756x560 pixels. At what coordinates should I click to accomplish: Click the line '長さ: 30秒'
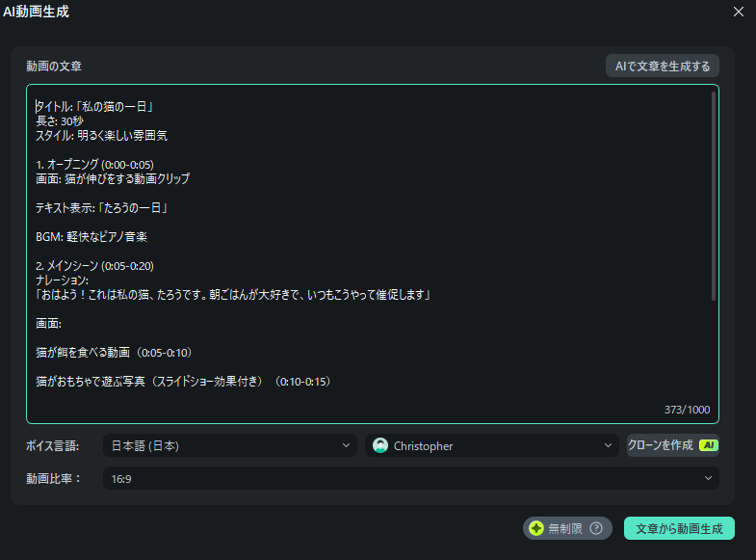60,121
